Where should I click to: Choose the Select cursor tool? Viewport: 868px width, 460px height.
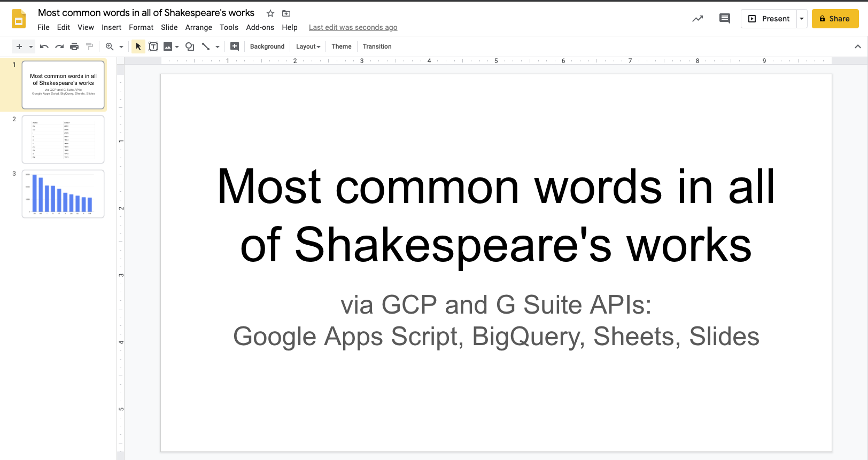pos(138,46)
